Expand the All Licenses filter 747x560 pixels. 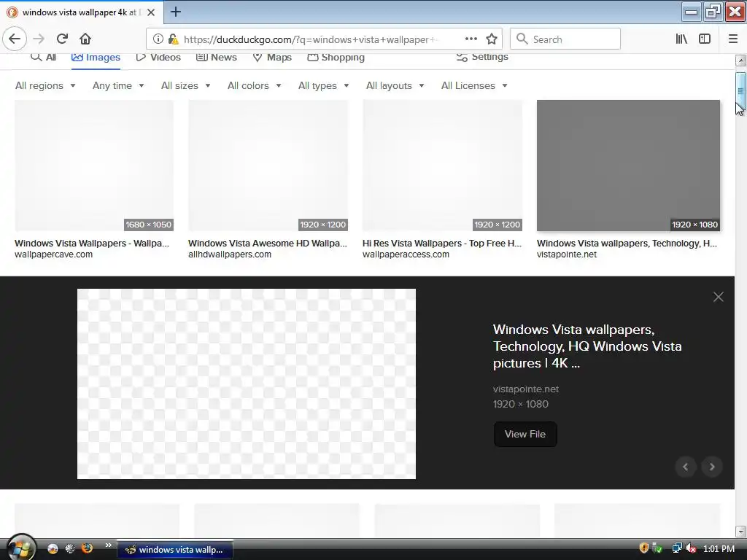(x=474, y=86)
